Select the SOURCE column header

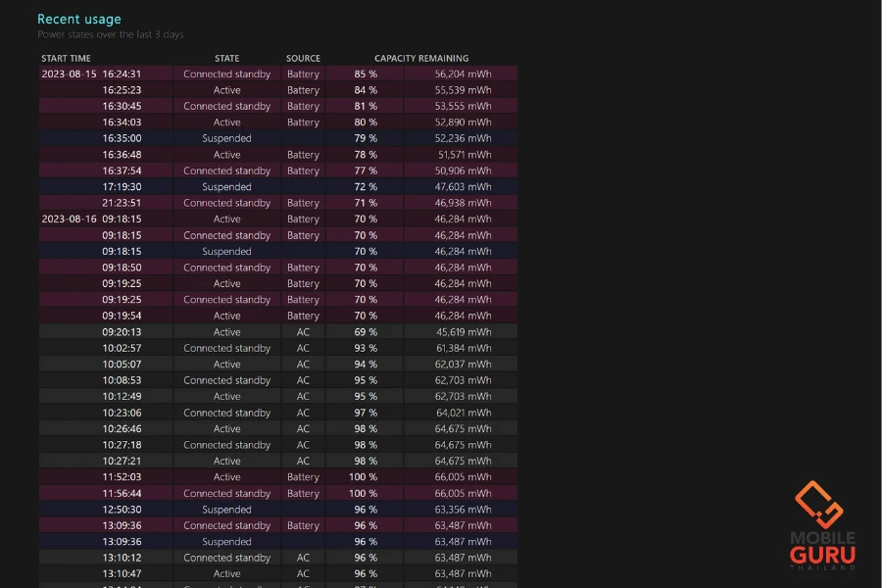click(303, 59)
